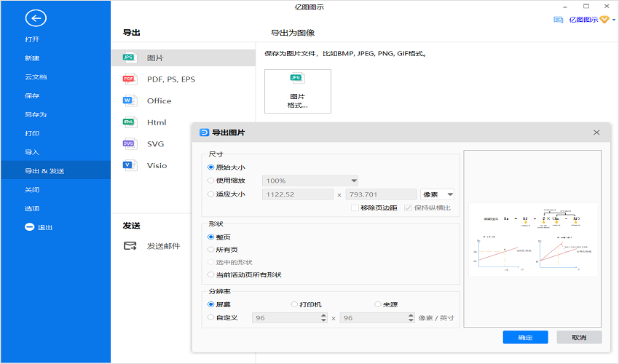
Task: Select Html export category label
Action: (157, 122)
